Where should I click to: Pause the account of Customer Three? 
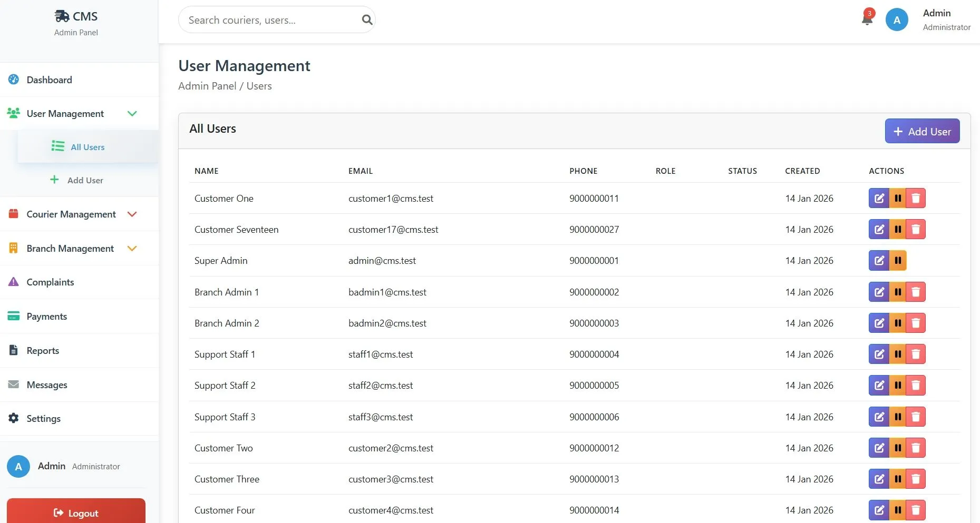(x=898, y=479)
